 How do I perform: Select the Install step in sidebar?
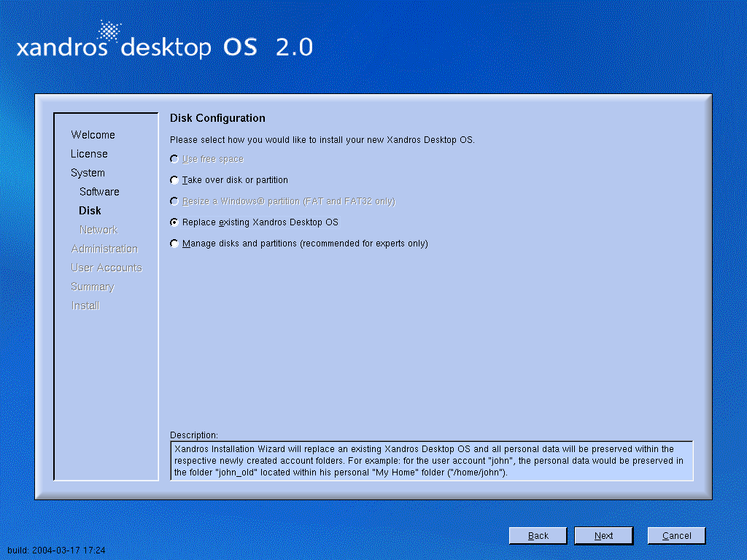coord(85,306)
